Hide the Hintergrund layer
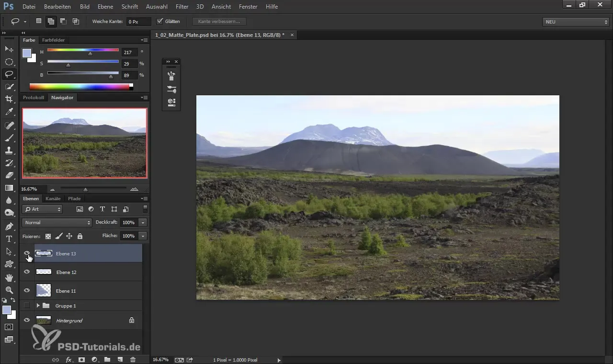Image resolution: width=613 pixels, height=364 pixels. (27, 320)
